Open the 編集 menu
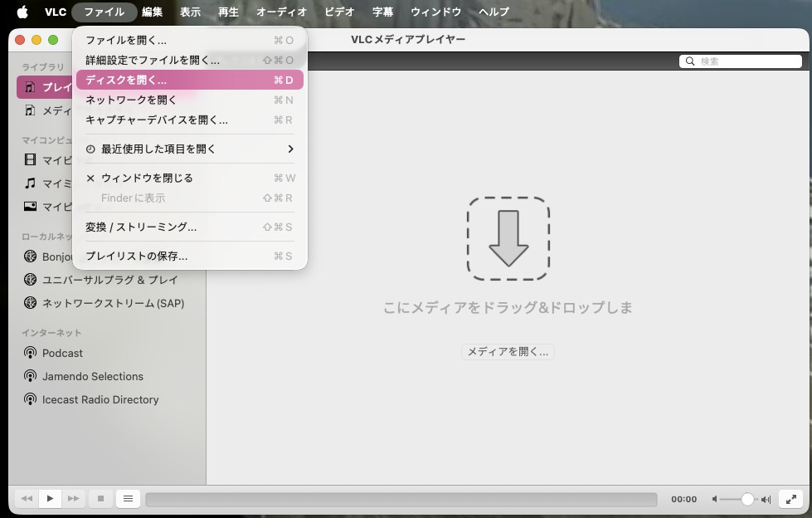812x518 pixels. [153, 12]
